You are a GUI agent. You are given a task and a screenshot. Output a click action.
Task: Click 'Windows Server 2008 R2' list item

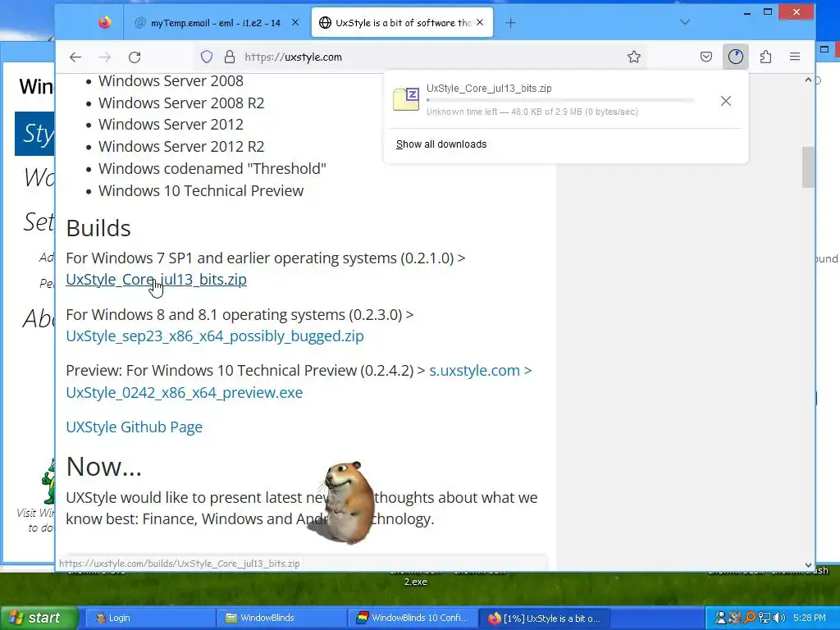tap(181, 103)
